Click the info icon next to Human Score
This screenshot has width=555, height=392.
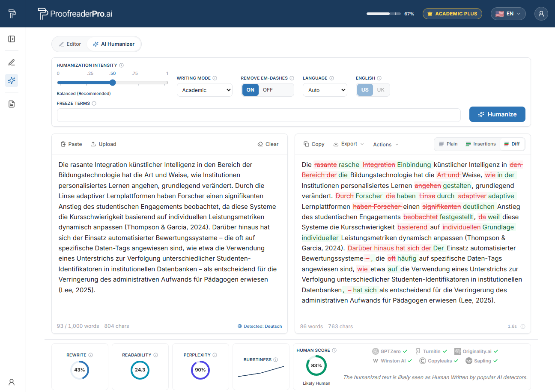pyautogui.click(x=334, y=350)
